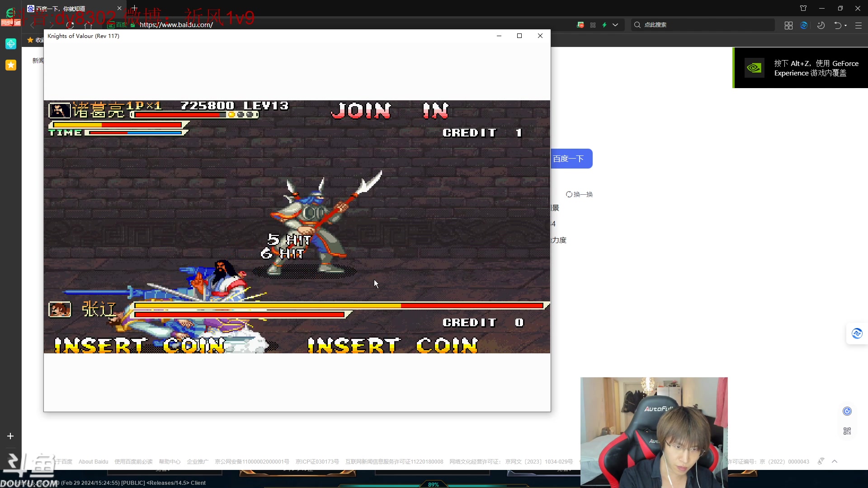This screenshot has height=488, width=868.
Task: Minimize the Knights of Valour window
Action: click(x=499, y=36)
